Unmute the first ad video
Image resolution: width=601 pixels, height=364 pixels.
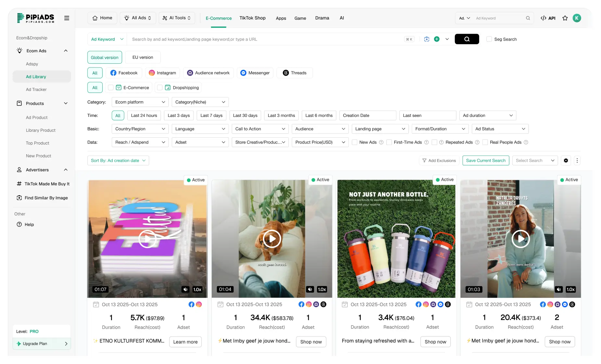click(x=185, y=289)
